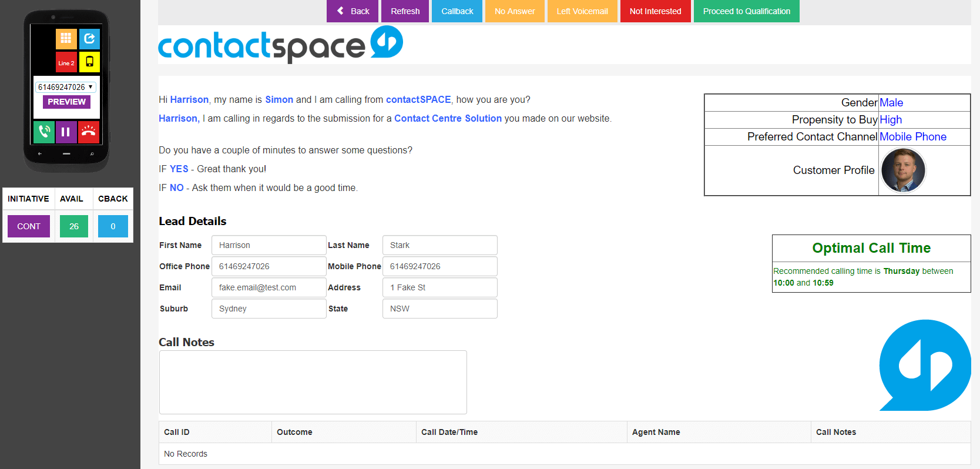Screen dimensions: 980x469
Task: Click the Gender Male value
Action: pyautogui.click(x=891, y=103)
